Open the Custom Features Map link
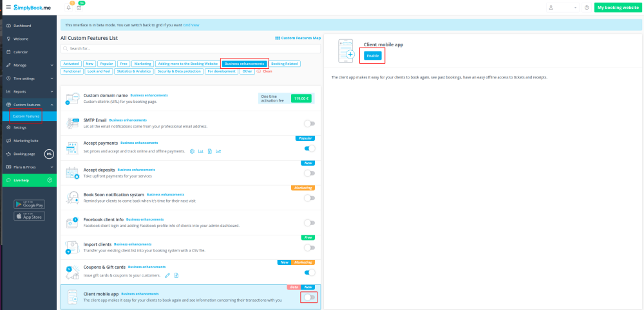The height and width of the screenshot is (310, 644). click(298, 38)
